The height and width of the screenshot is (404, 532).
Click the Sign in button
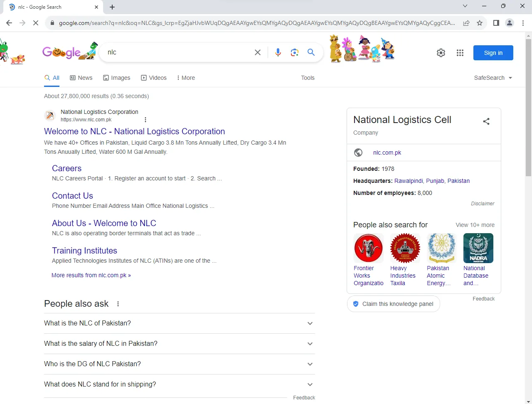click(493, 53)
